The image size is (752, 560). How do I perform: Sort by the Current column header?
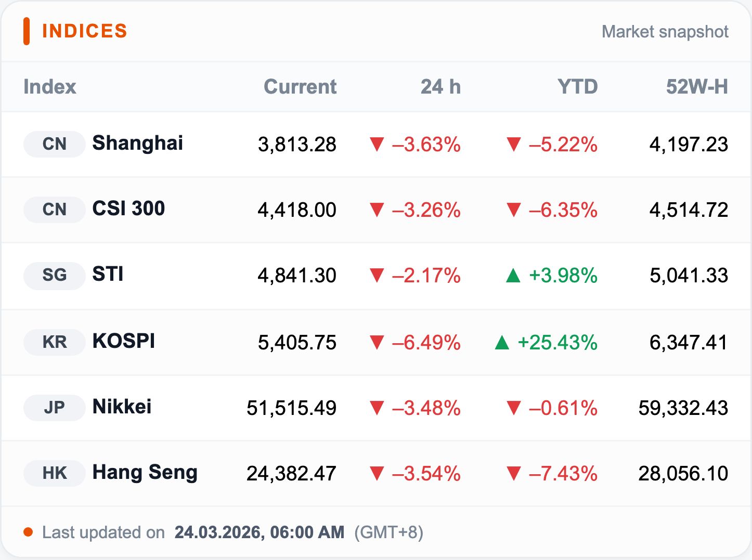point(300,87)
